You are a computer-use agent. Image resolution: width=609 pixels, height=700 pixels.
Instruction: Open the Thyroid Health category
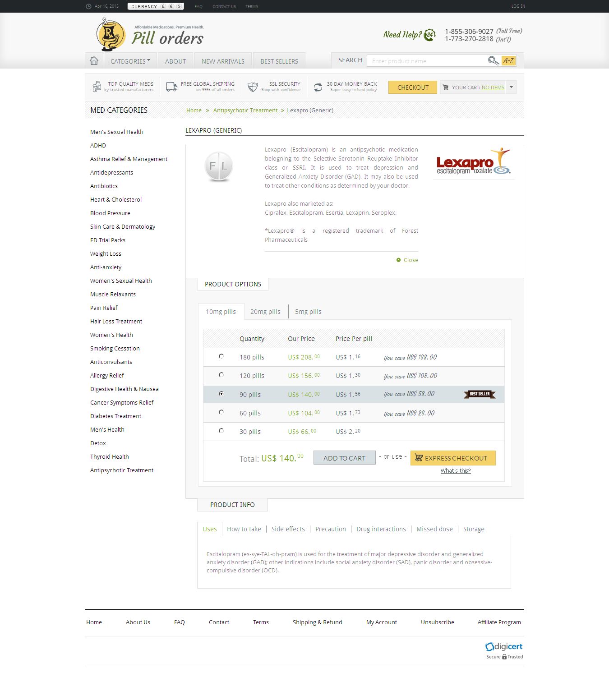[x=110, y=456]
